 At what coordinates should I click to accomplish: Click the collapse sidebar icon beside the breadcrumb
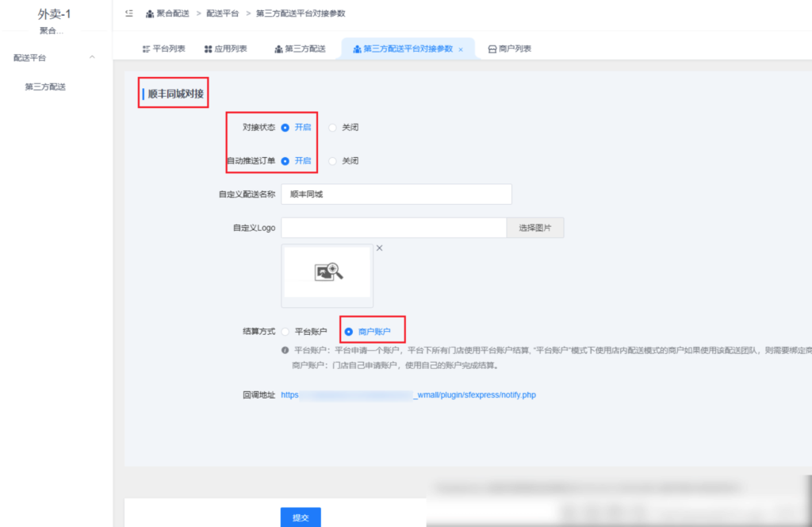(x=128, y=13)
